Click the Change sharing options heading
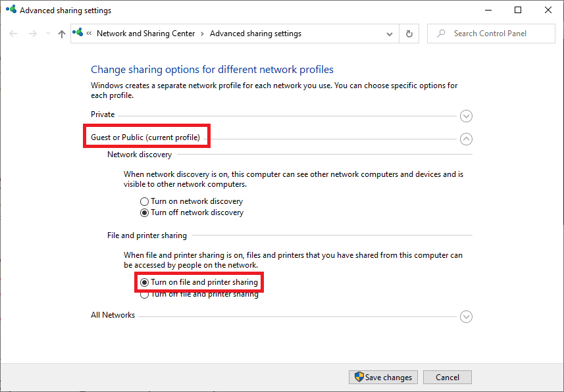This screenshot has height=392, width=564. coord(212,70)
